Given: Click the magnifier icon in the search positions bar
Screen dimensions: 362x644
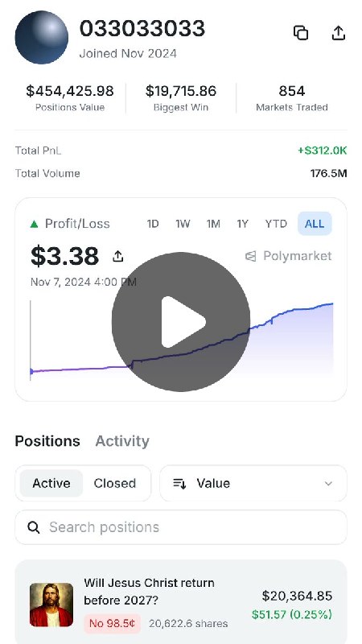Looking at the screenshot, I should (x=34, y=527).
